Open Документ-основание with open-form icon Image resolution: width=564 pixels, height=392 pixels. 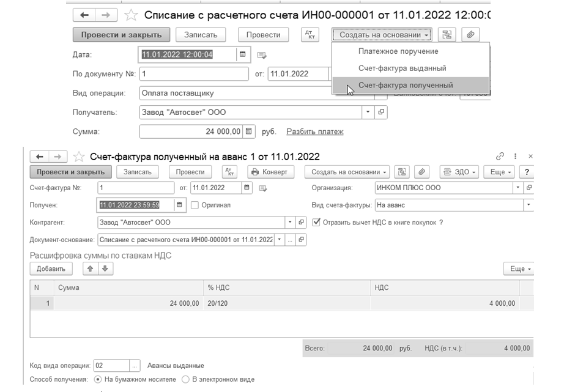pos(301,240)
